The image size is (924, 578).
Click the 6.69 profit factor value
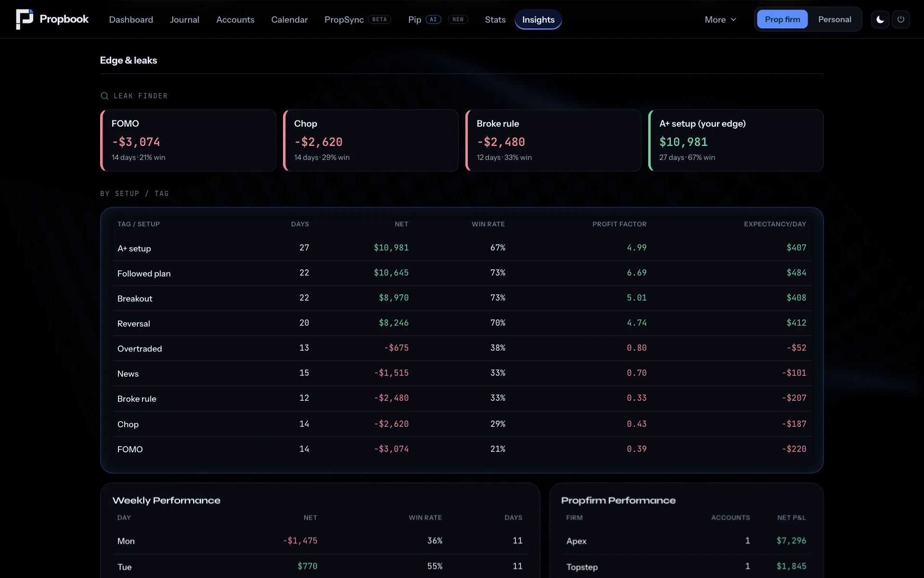pyautogui.click(x=637, y=273)
